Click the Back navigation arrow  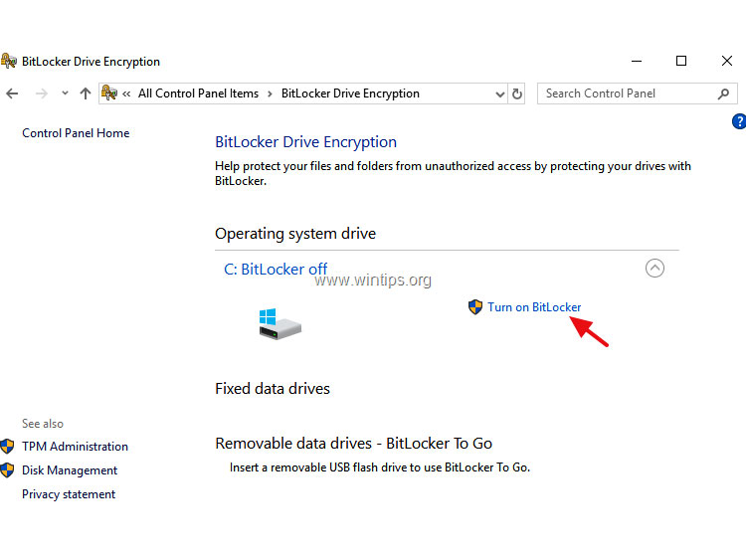[12, 93]
